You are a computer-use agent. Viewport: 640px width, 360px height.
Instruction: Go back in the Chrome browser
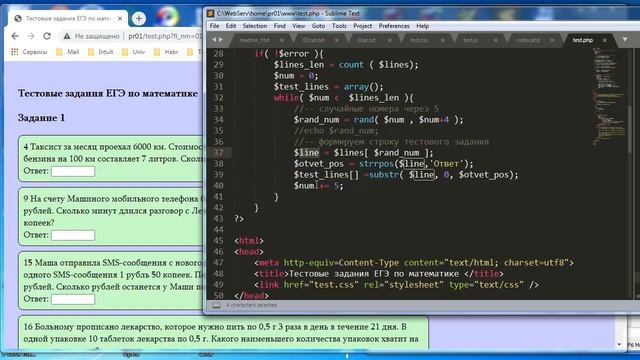(15, 36)
